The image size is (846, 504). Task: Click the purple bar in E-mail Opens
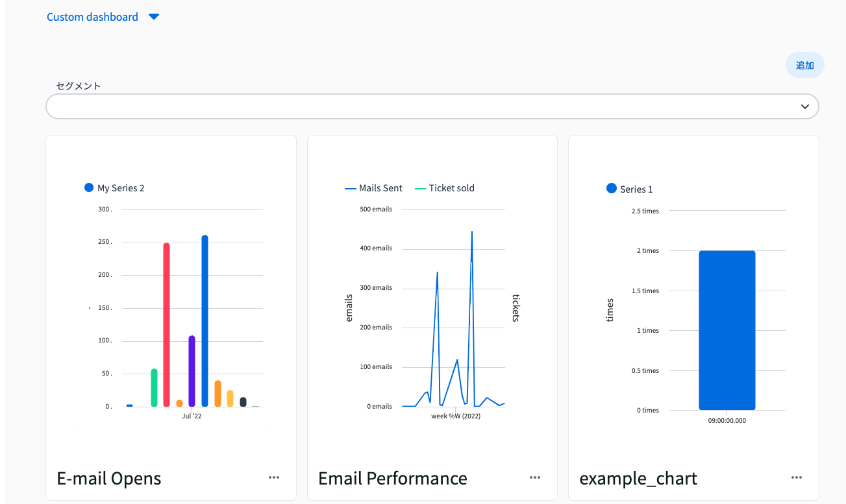tap(192, 371)
